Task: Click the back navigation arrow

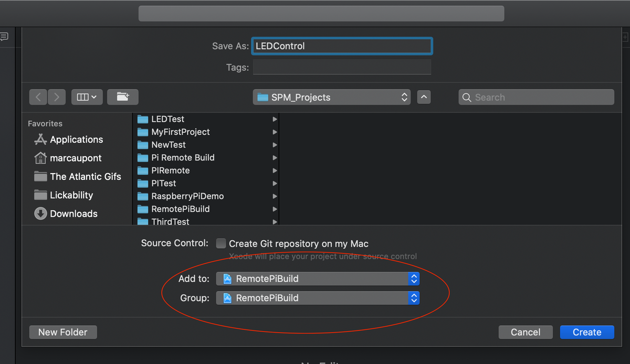Action: point(37,97)
